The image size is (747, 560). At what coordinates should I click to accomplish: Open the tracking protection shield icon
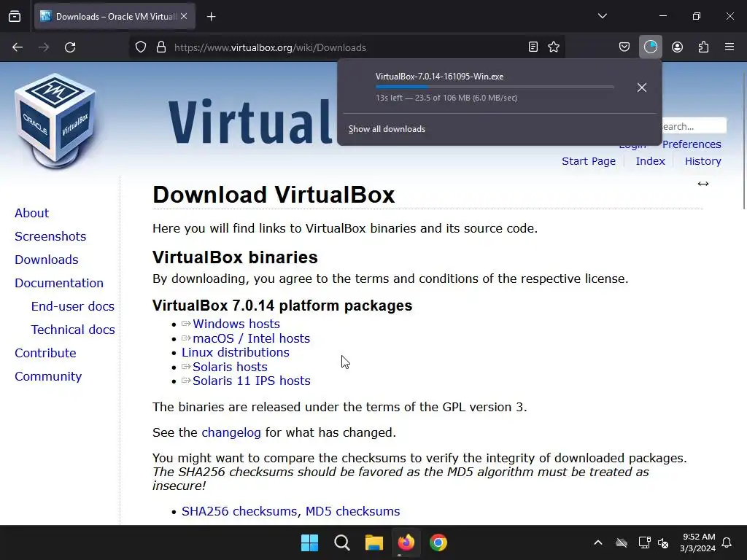[x=141, y=47]
